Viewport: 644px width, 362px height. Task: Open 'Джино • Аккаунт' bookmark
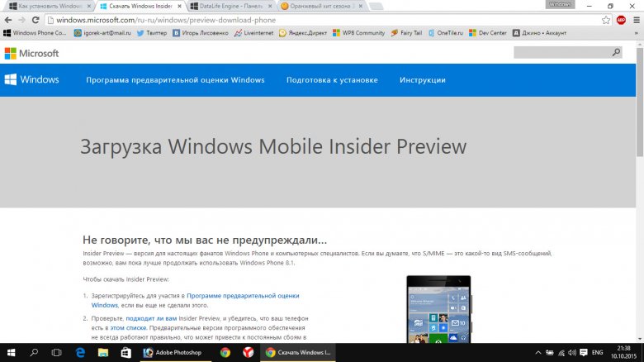[x=539, y=33]
